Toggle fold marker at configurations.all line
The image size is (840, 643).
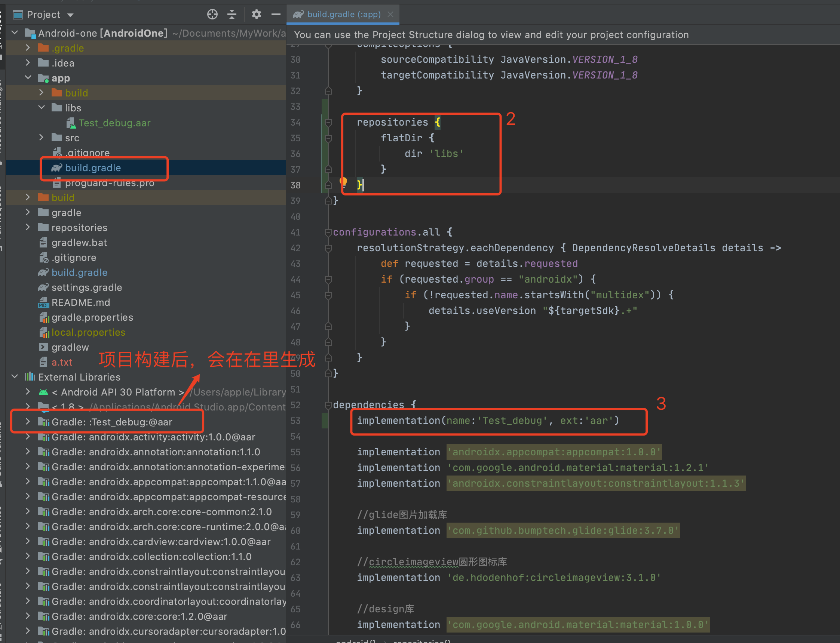pyautogui.click(x=328, y=232)
